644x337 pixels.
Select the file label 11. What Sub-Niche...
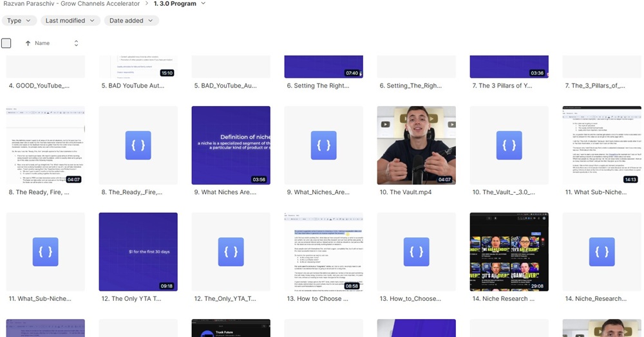[x=596, y=192]
